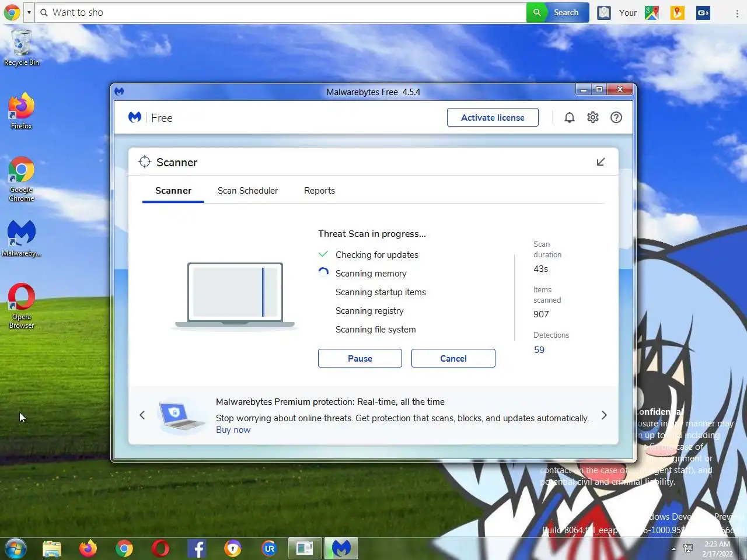Switch to the Scanner tab
This screenshot has width=747, height=560.
pyautogui.click(x=173, y=191)
